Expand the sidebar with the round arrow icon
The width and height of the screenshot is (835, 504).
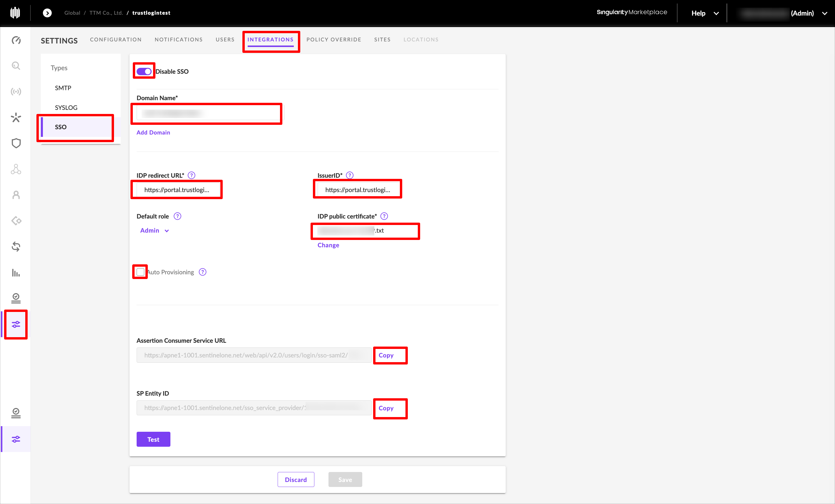[x=47, y=13]
